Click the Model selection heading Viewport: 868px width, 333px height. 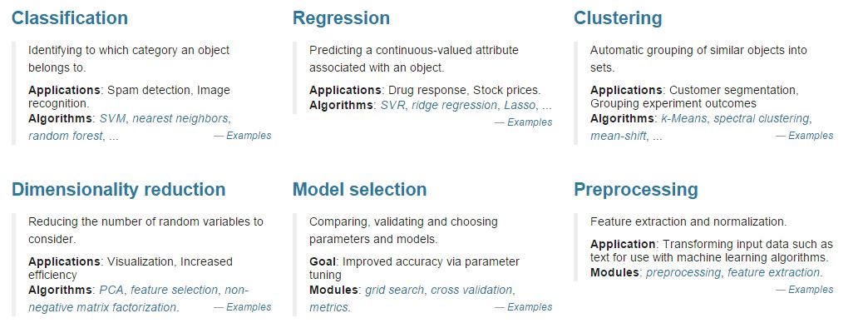[359, 190]
